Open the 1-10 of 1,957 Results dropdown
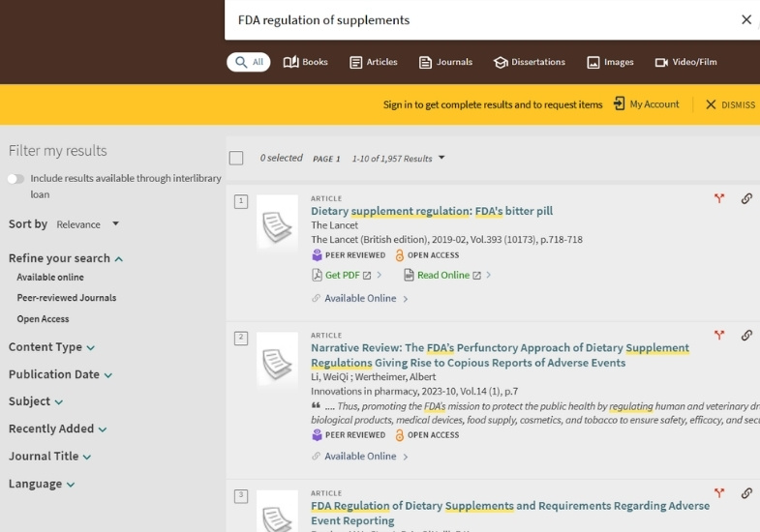Viewport: 760px width, 532px height. 399,159
